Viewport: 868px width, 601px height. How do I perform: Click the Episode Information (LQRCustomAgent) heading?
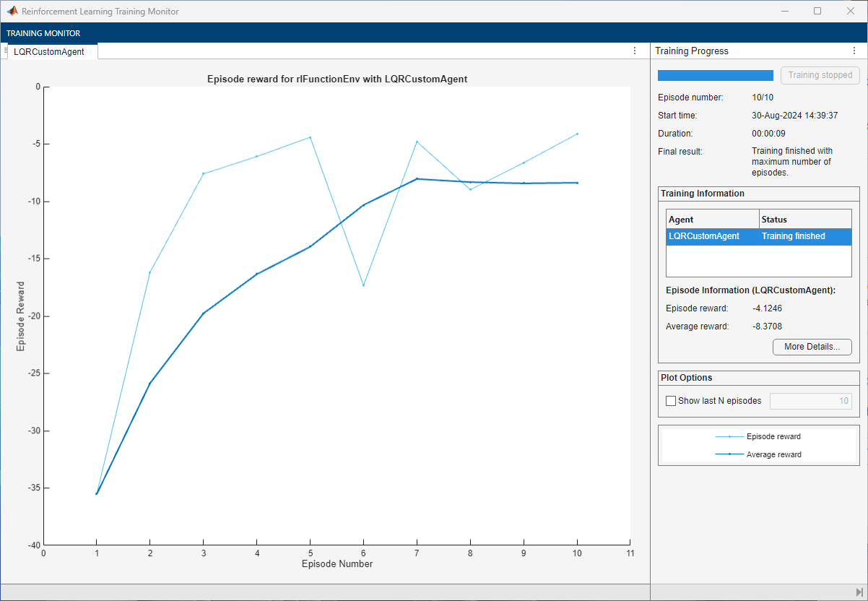tap(750, 290)
